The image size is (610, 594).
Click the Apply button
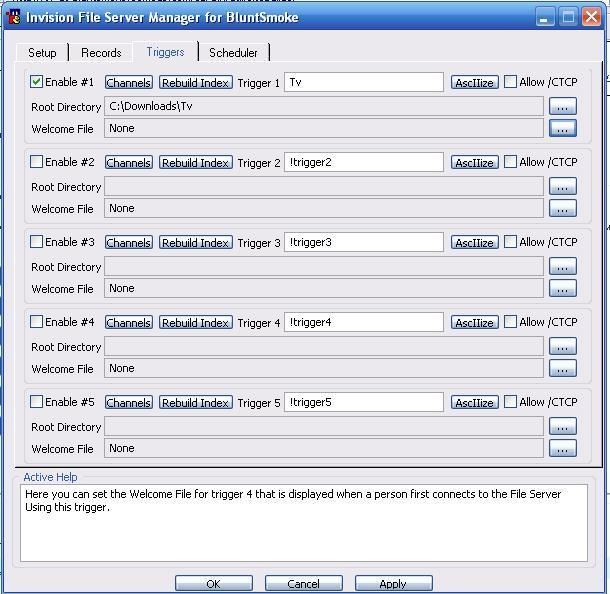click(393, 583)
